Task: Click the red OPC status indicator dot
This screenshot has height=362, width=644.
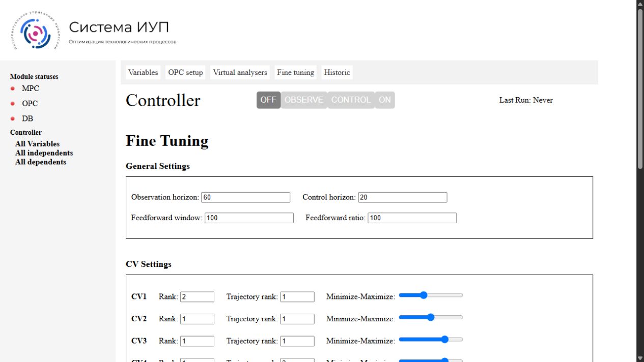Action: pos(12,104)
